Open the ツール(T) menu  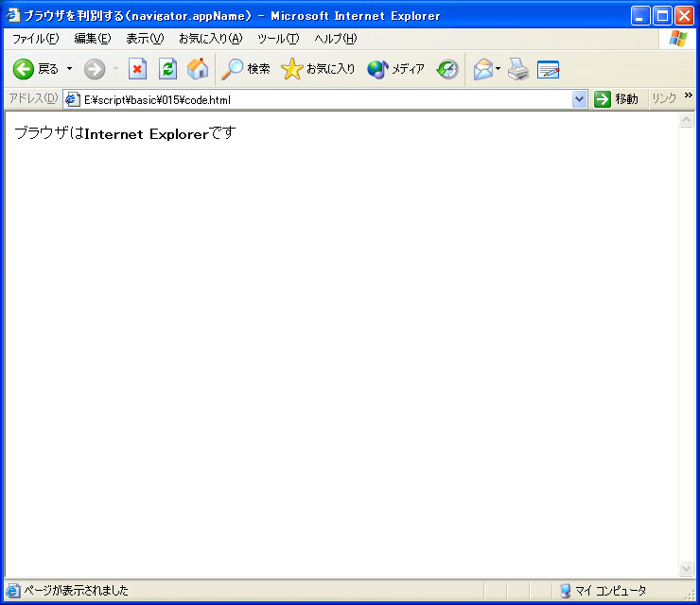278,39
